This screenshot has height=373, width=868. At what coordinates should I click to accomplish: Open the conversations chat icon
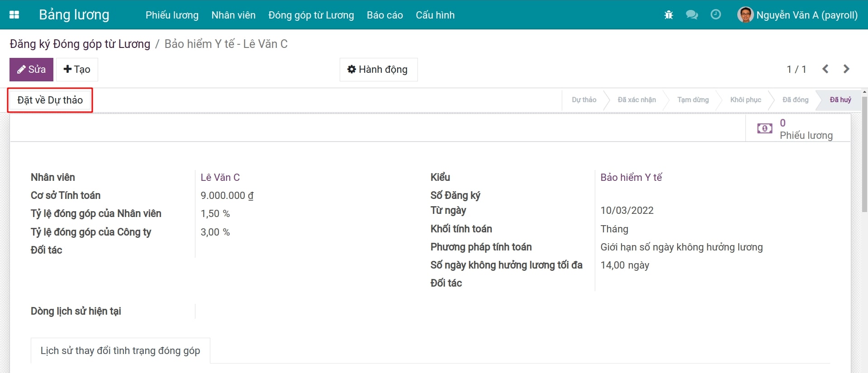tap(692, 15)
